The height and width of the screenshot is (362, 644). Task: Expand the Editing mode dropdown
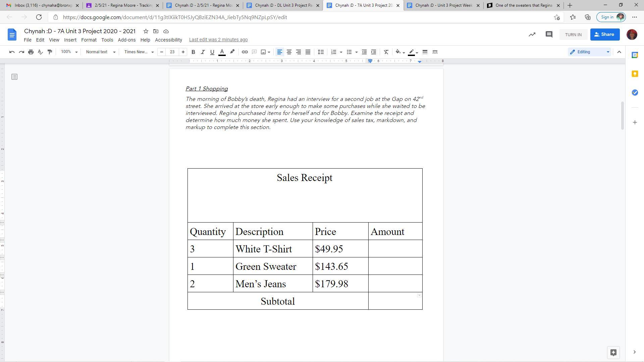[589, 52]
